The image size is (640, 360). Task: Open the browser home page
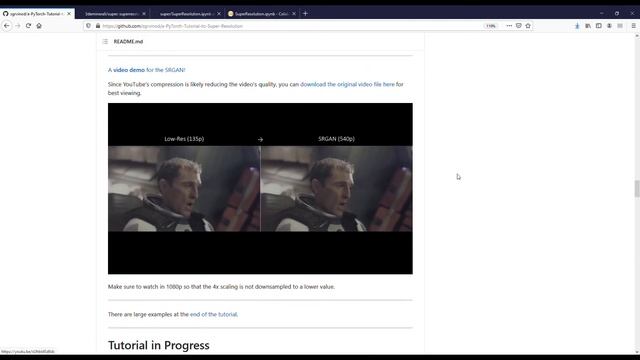tap(39, 26)
